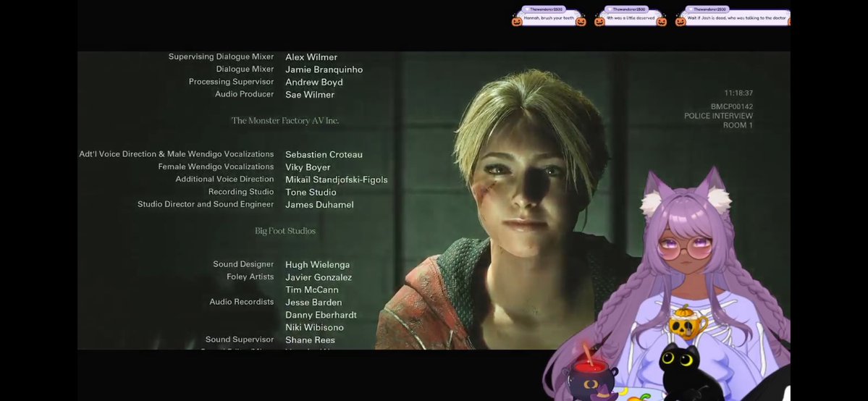The width and height of the screenshot is (868, 401).
Task: Click the name Alex Wilmer
Action: [311, 57]
